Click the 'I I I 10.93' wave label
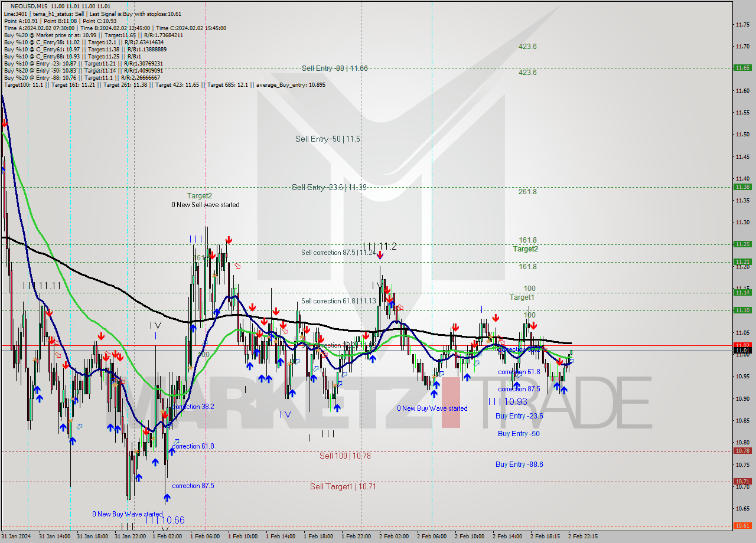 coord(508,401)
